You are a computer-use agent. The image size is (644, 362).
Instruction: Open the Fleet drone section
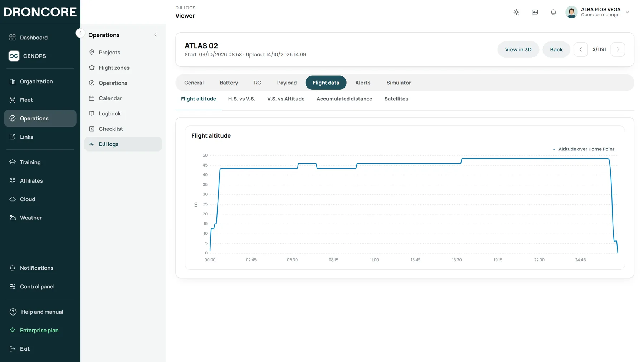40,100
